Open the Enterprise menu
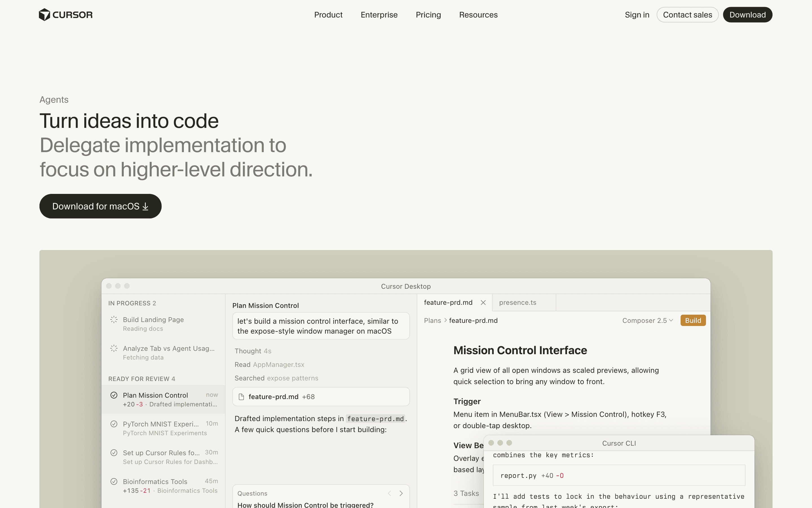812x508 pixels. click(x=379, y=15)
